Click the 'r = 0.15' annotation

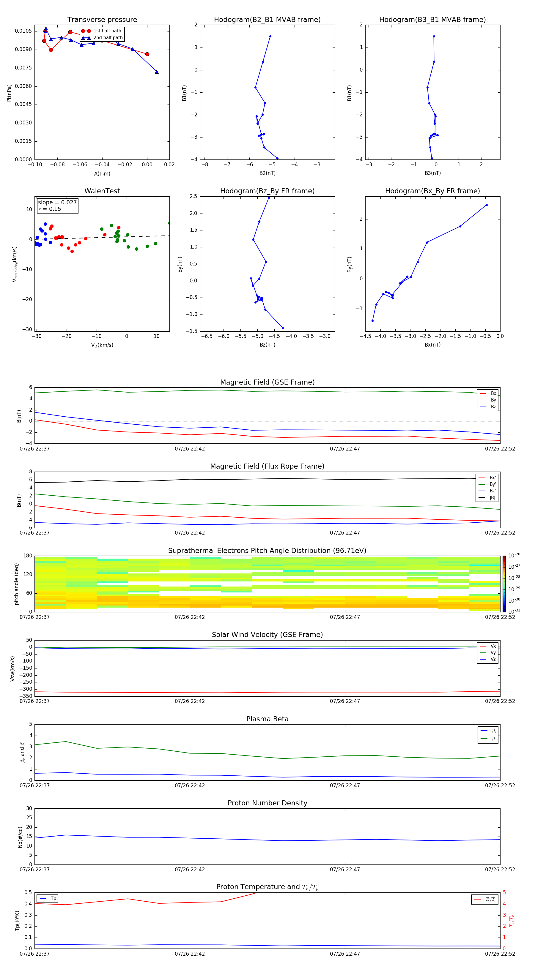(x=50, y=209)
